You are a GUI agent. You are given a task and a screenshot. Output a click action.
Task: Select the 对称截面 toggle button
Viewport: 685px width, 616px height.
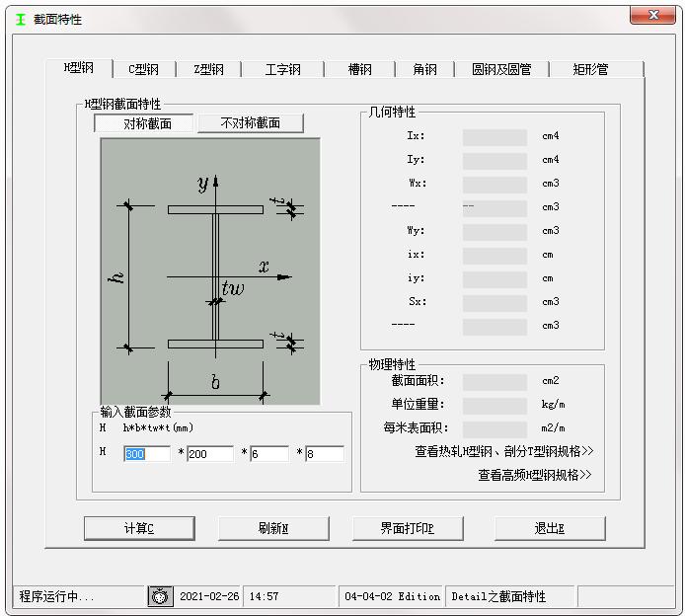point(145,123)
